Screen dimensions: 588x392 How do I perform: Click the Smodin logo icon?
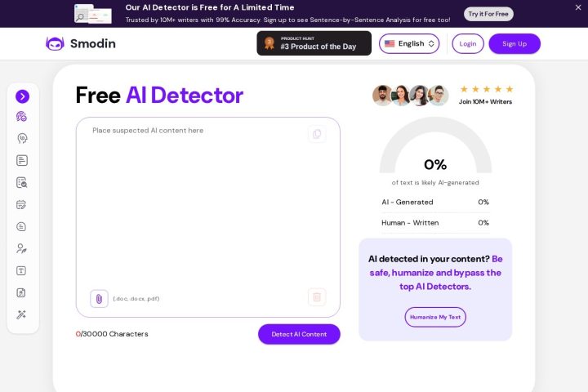pos(55,44)
